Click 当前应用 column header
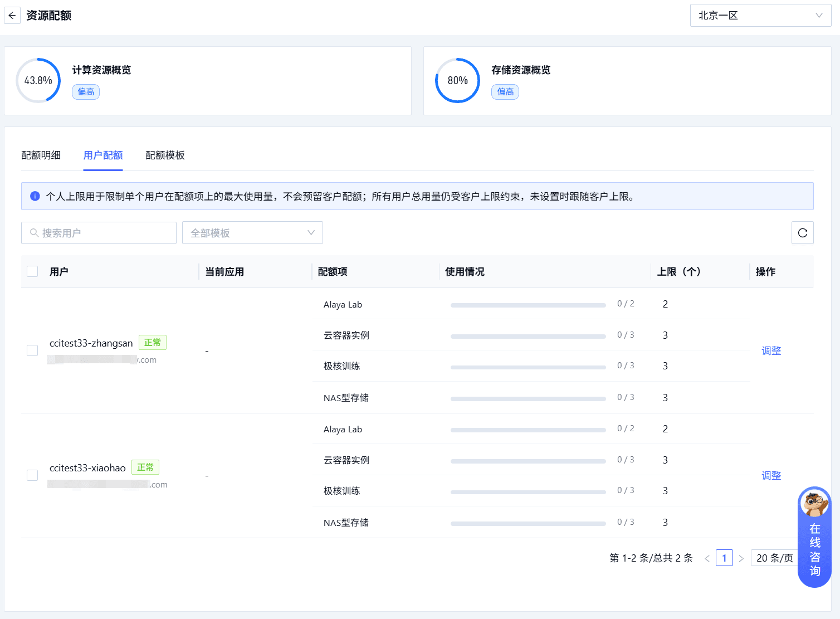The width and height of the screenshot is (840, 619). click(x=224, y=272)
